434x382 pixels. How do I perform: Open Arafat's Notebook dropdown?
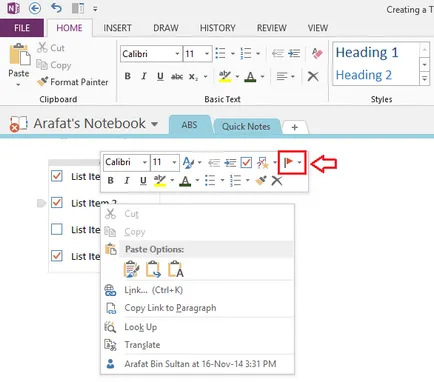pyautogui.click(x=154, y=124)
